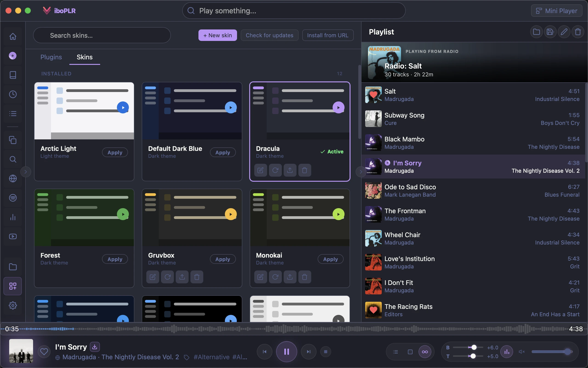Open the Now Playing disc icon in sidebar

13,56
